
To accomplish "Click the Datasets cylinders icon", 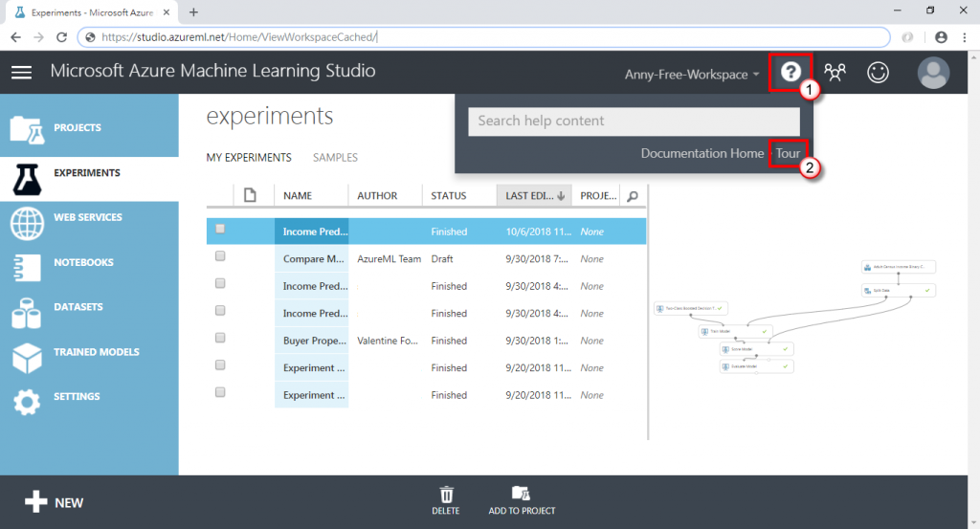I will click(x=27, y=313).
